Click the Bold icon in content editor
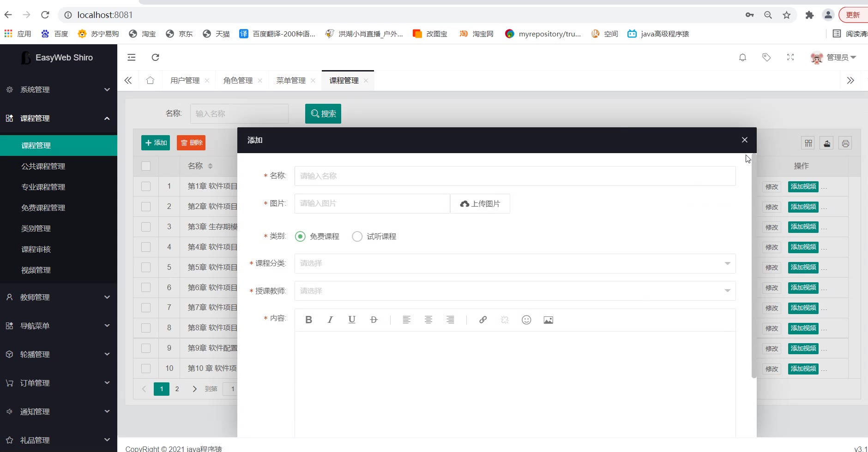This screenshot has height=452, width=868. pos(308,320)
